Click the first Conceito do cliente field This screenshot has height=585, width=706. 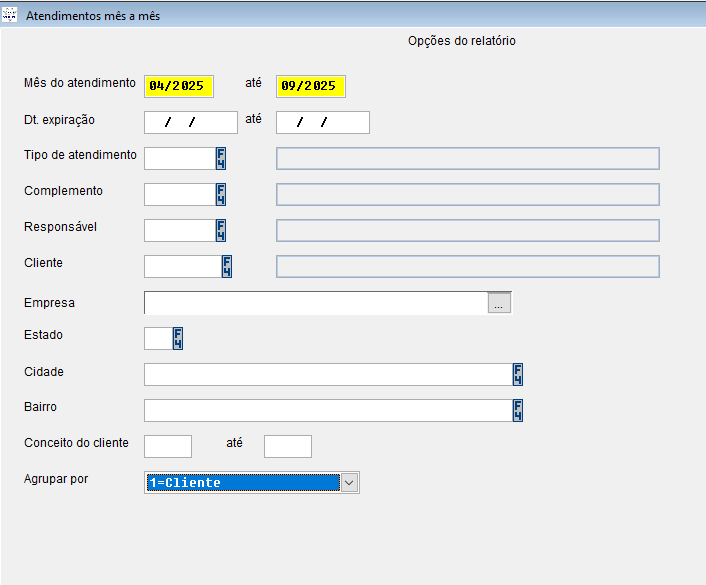(x=167, y=446)
